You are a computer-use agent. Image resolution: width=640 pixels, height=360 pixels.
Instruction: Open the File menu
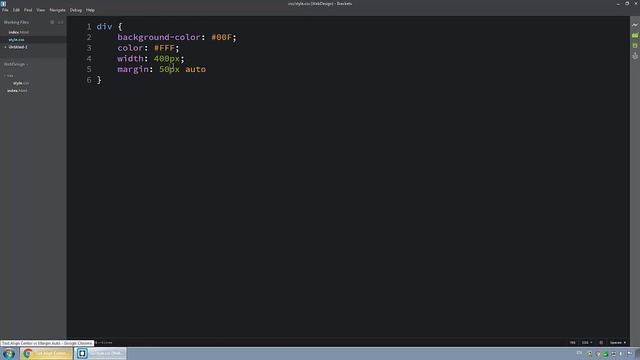[5, 10]
